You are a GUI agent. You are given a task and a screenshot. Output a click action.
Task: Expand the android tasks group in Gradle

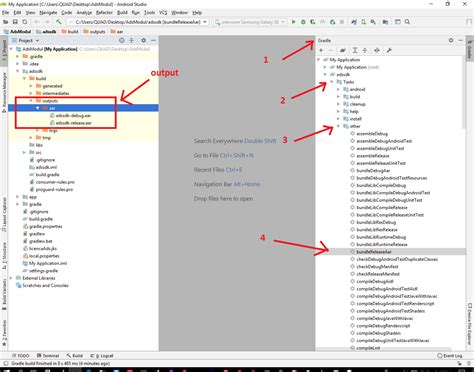338,89
